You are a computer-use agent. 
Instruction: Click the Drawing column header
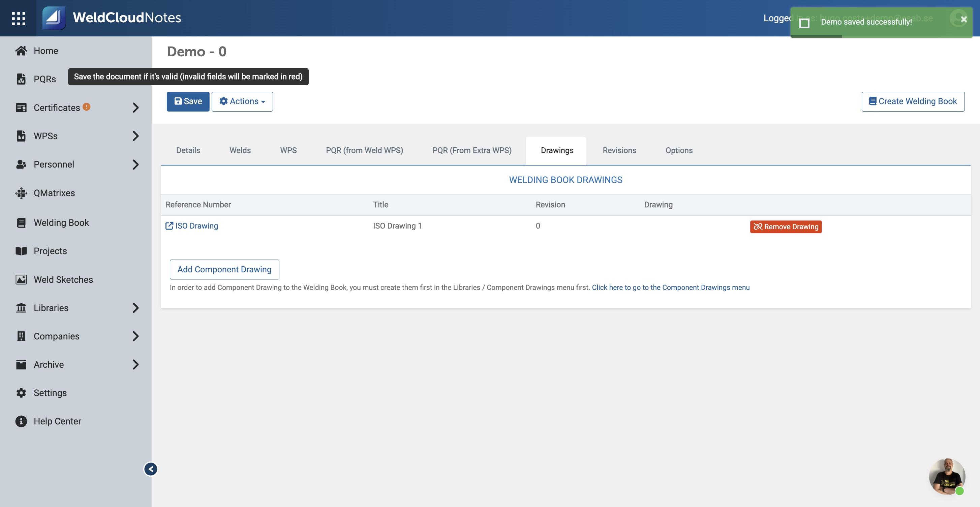[658, 204]
